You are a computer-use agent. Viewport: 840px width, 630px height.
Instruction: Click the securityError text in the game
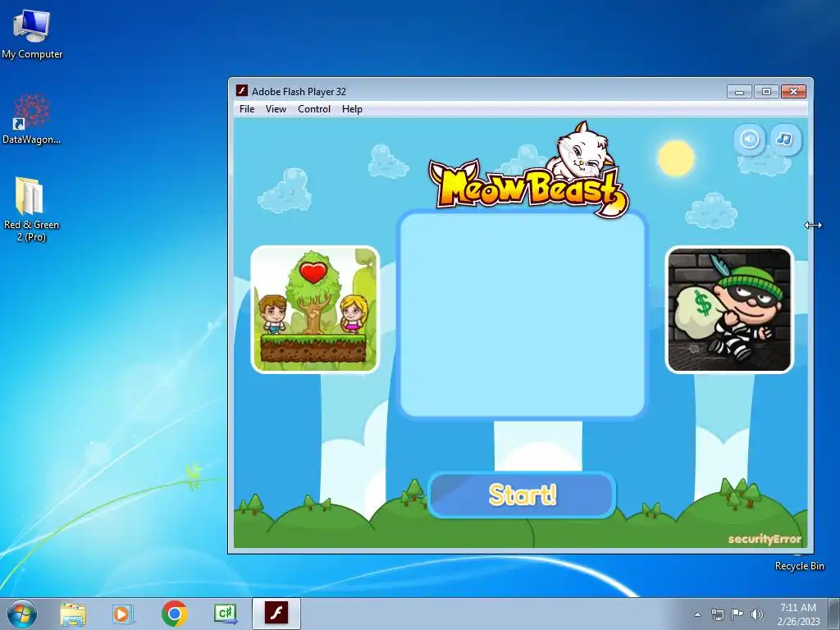pos(765,539)
